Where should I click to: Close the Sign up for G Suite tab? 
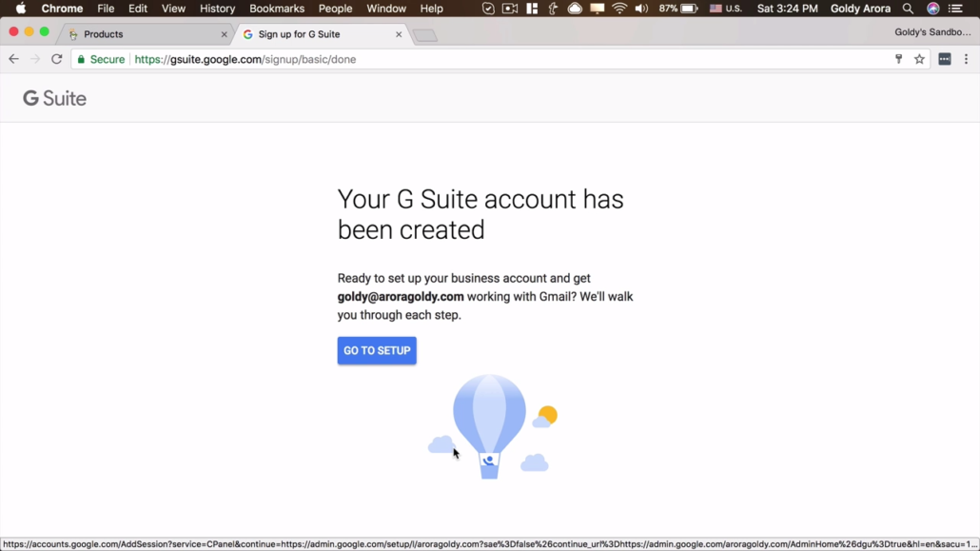pos(399,34)
